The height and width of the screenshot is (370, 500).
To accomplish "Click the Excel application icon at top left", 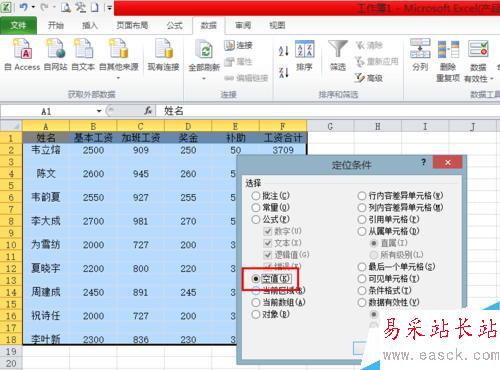I will point(7,7).
